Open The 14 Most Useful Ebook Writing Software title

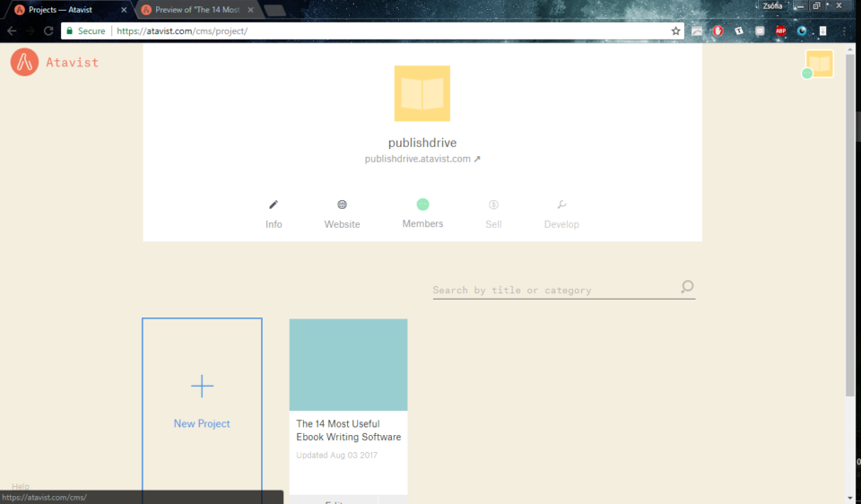pyautogui.click(x=349, y=430)
